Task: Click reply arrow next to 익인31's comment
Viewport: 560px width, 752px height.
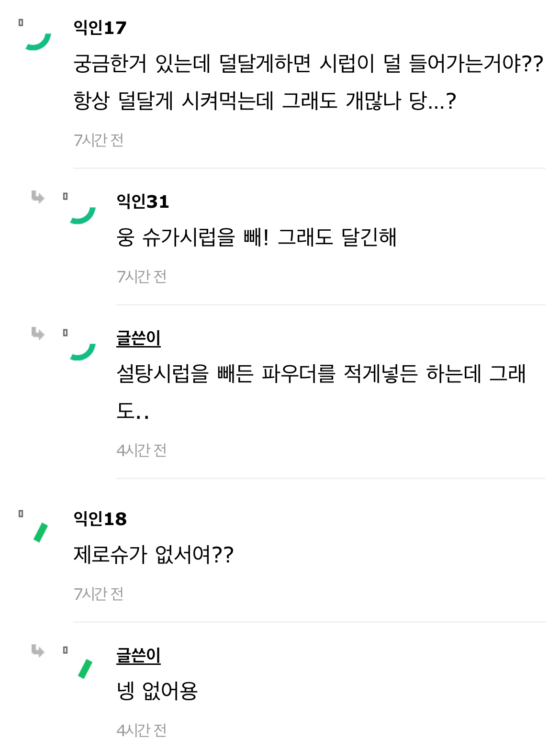Action: [38, 197]
